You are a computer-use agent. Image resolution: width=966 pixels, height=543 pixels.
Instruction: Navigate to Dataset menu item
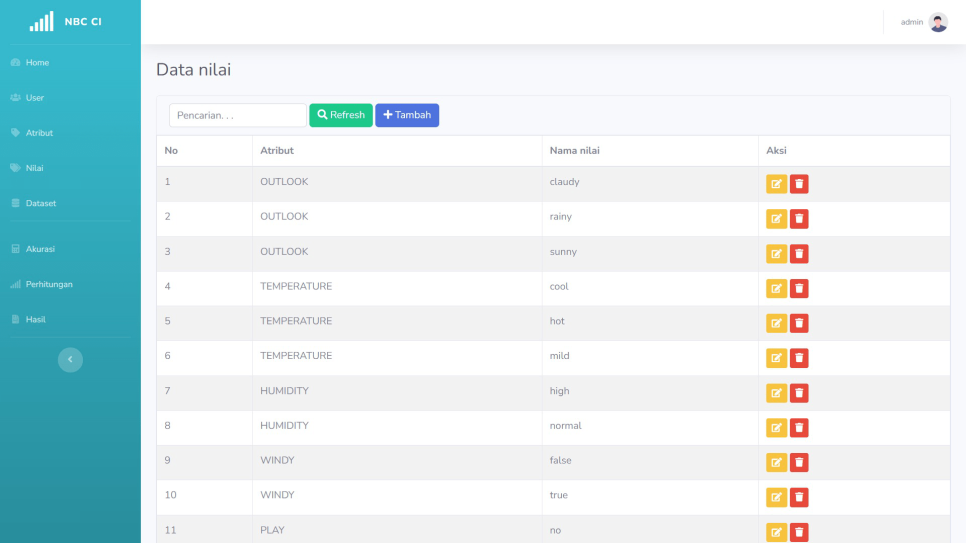pyautogui.click(x=40, y=203)
